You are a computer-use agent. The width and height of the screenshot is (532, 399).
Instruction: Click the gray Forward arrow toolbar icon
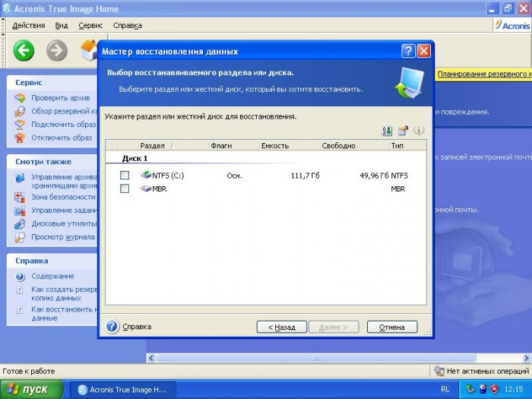(57, 51)
